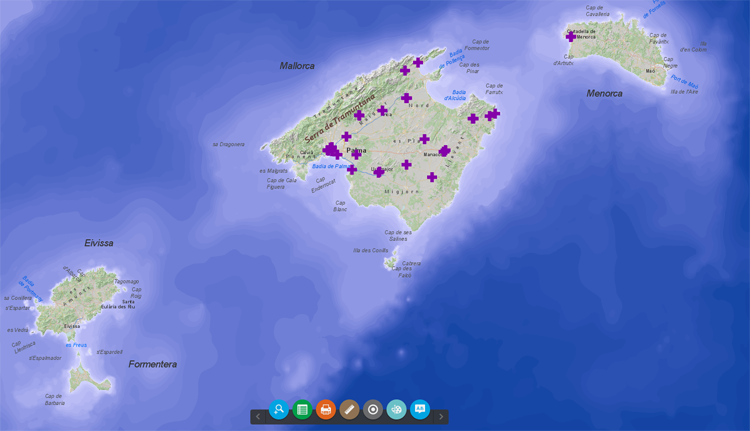Open the green attribute table tool
Screen dimensions: 750x431
302,409
